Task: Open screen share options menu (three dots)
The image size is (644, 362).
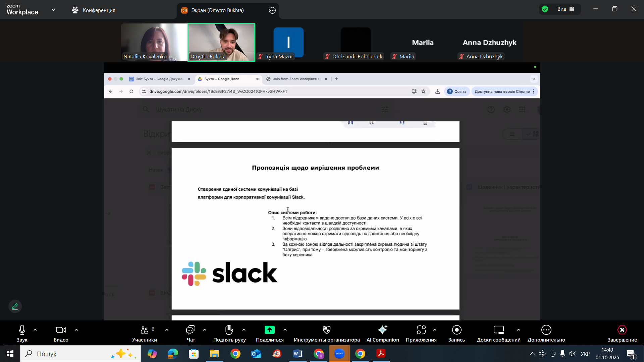Action: pyautogui.click(x=272, y=10)
